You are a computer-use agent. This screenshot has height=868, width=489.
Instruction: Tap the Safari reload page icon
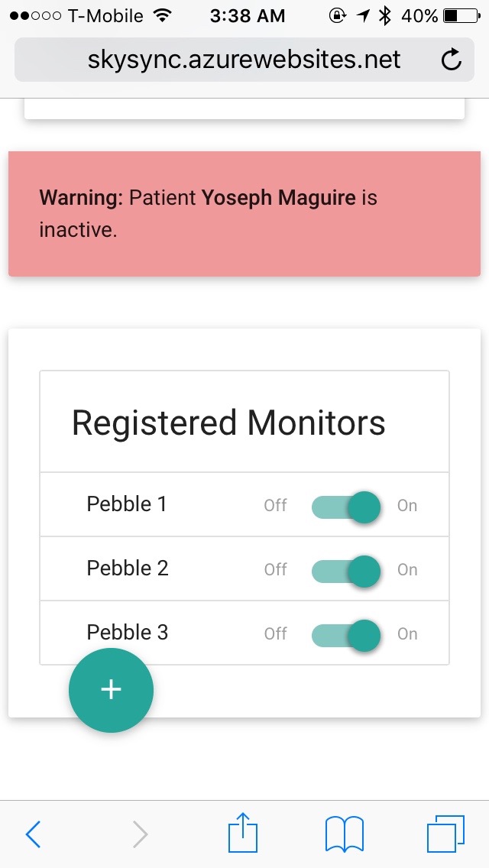click(x=452, y=60)
